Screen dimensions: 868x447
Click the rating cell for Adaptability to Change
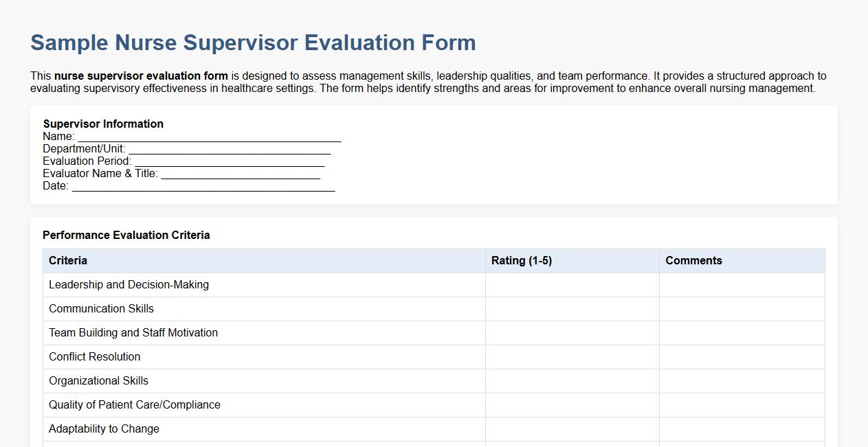pos(572,428)
